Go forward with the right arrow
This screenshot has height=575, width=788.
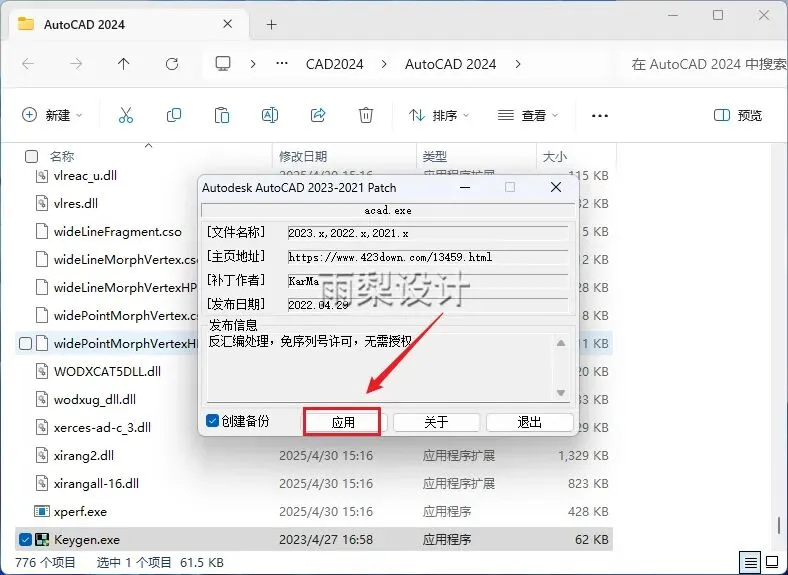76,64
